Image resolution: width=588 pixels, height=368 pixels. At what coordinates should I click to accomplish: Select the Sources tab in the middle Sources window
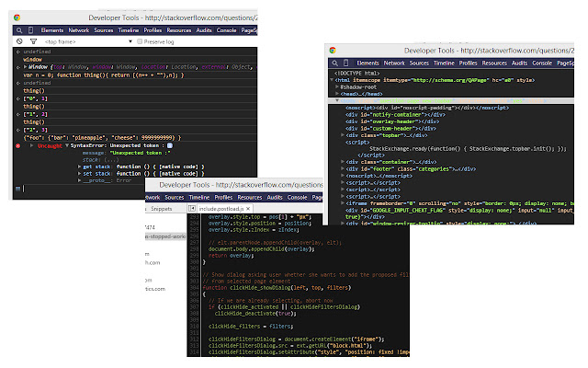click(x=175, y=197)
